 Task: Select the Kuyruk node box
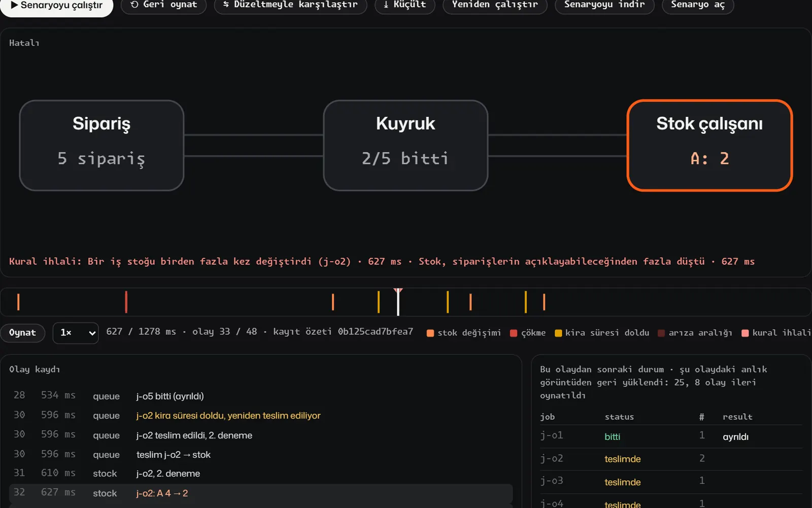(405, 145)
